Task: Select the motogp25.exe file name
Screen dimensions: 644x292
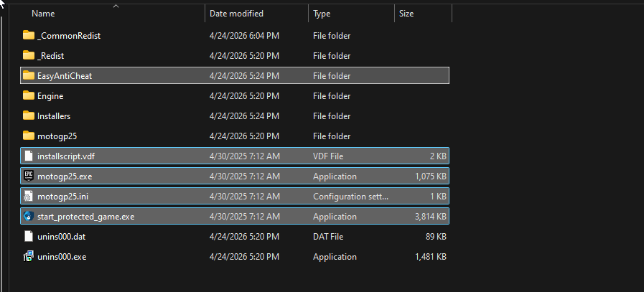Action: (65, 176)
